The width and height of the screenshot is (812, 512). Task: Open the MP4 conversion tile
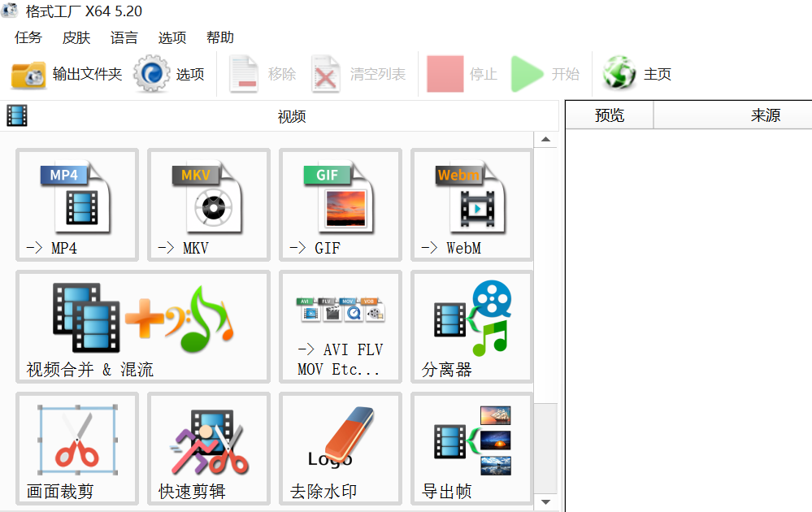pos(77,205)
